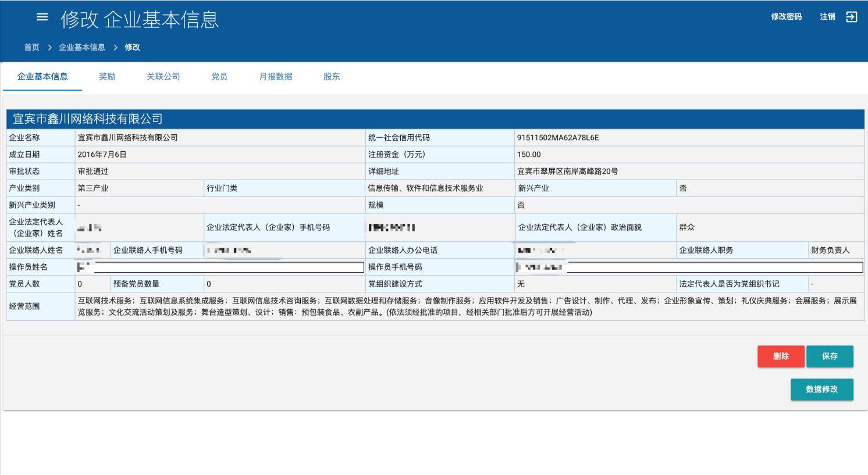Switch to the 股东 tab
Screen dimensions: 868x475
click(x=332, y=77)
